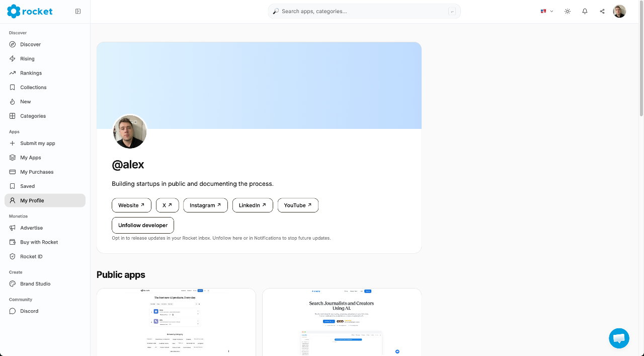Viewport: 644px width, 356px height.
Task: Click Submit my app plus icon
Action: (13, 143)
